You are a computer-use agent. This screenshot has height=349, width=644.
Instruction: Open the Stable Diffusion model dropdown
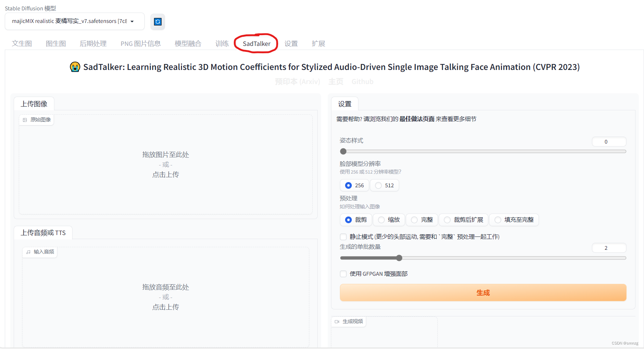(x=74, y=21)
